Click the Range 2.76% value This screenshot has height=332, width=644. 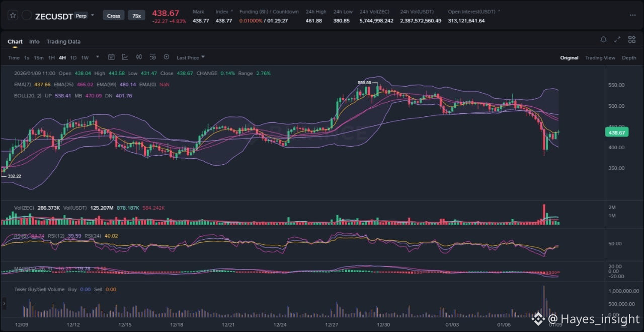(263, 73)
